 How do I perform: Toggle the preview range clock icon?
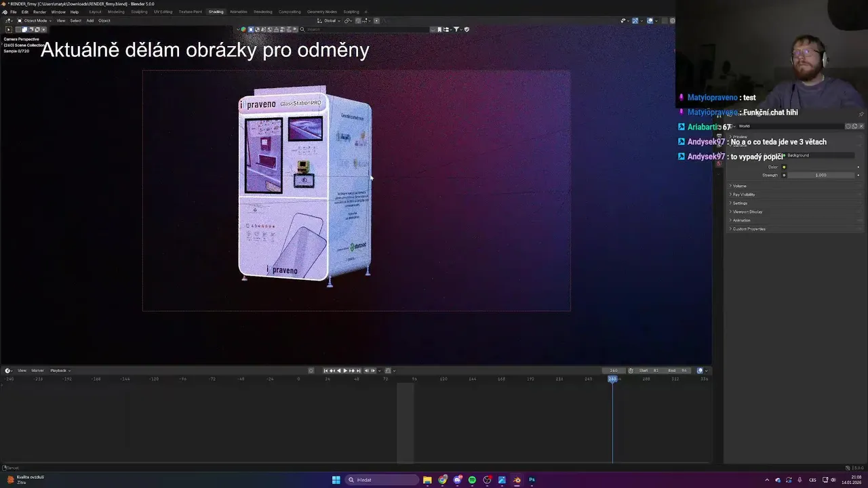631,371
